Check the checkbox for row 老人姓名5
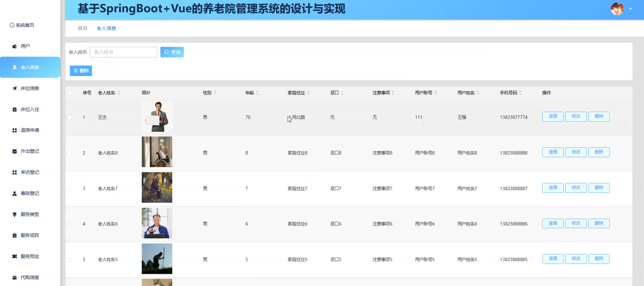 (x=70, y=260)
